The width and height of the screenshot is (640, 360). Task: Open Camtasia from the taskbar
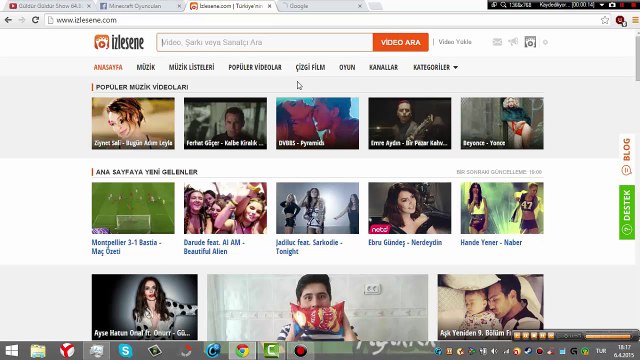(x=271, y=351)
